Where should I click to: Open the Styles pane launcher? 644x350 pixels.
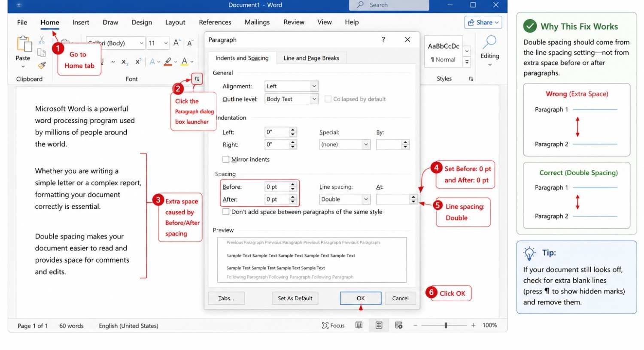(471, 79)
